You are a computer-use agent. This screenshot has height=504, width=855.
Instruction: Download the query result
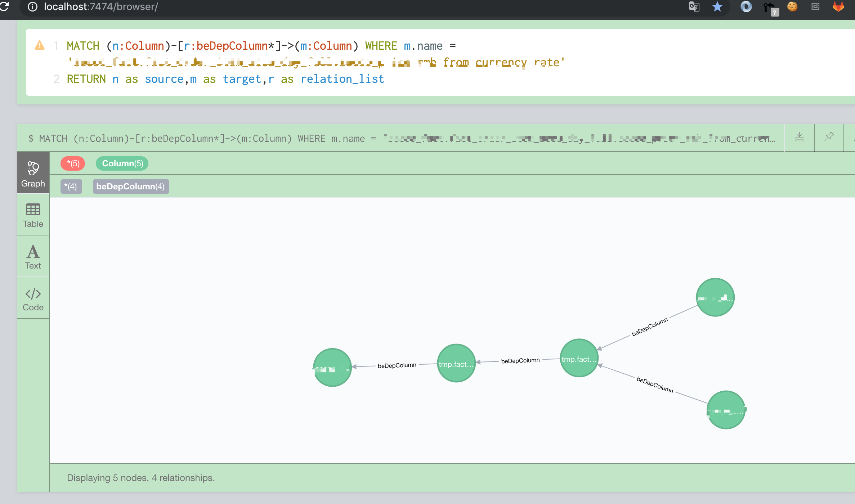(799, 137)
